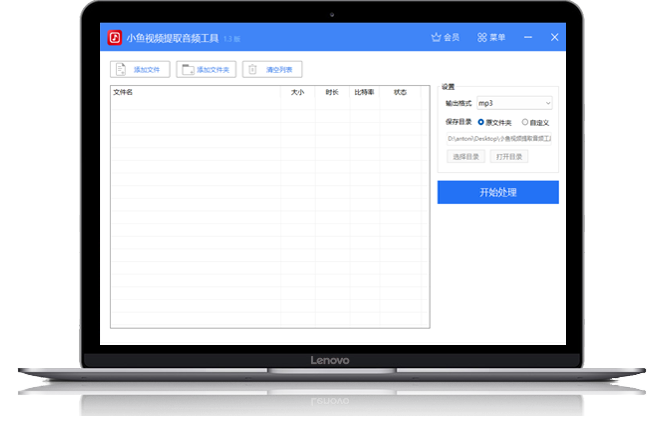Click the red music app logo icon
665x423 pixels.
point(115,38)
